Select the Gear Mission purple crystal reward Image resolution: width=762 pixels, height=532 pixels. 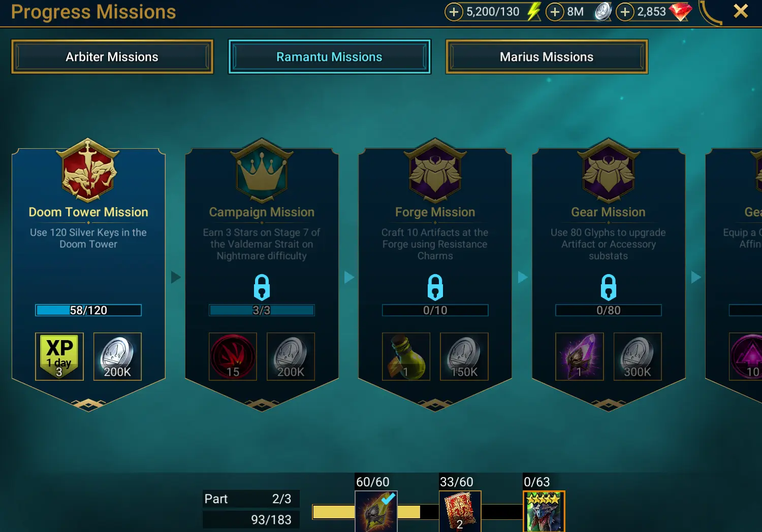tap(580, 356)
